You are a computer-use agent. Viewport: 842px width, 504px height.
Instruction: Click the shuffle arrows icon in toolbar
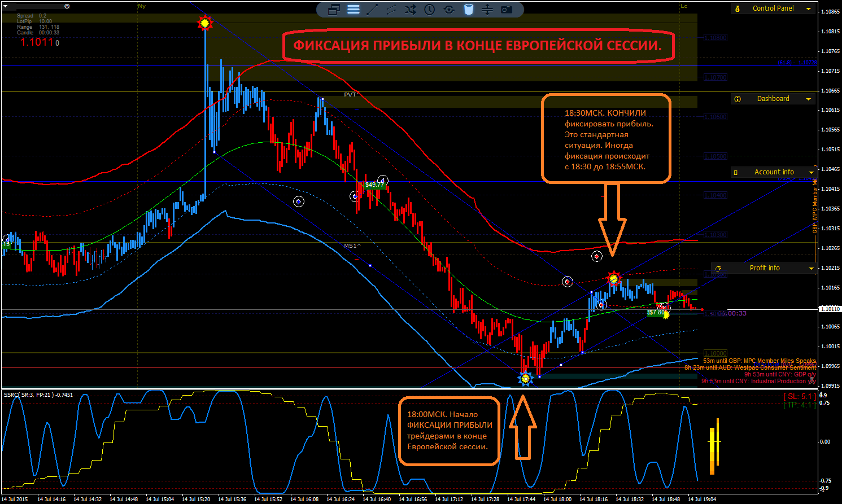pyautogui.click(x=411, y=10)
